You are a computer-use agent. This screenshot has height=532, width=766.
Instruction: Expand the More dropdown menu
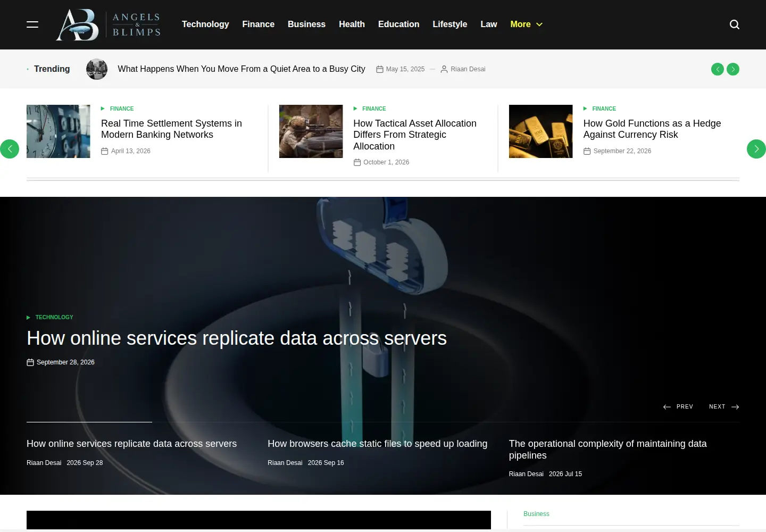(526, 24)
